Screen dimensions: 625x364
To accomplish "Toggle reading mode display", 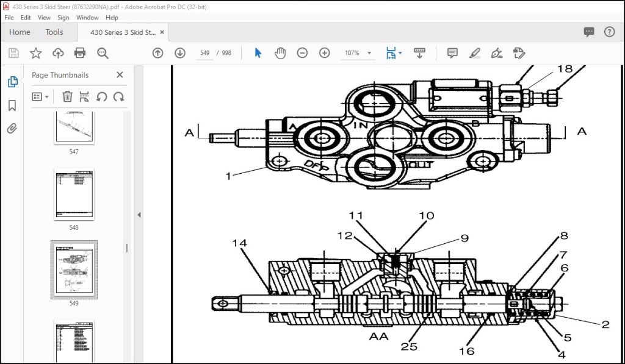I will 420,53.
